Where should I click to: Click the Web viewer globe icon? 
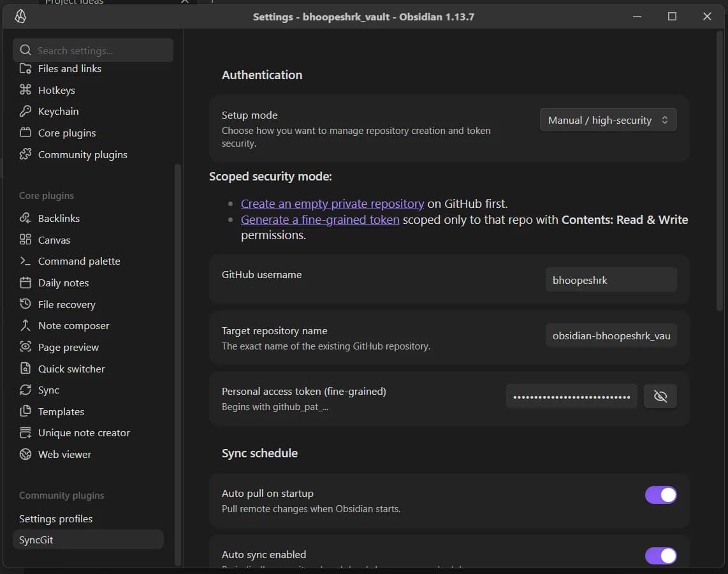pyautogui.click(x=25, y=454)
